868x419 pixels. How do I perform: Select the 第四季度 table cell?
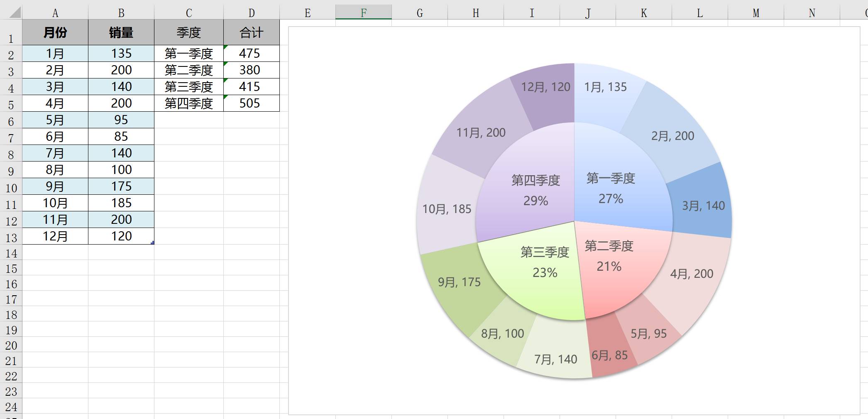[x=189, y=103]
